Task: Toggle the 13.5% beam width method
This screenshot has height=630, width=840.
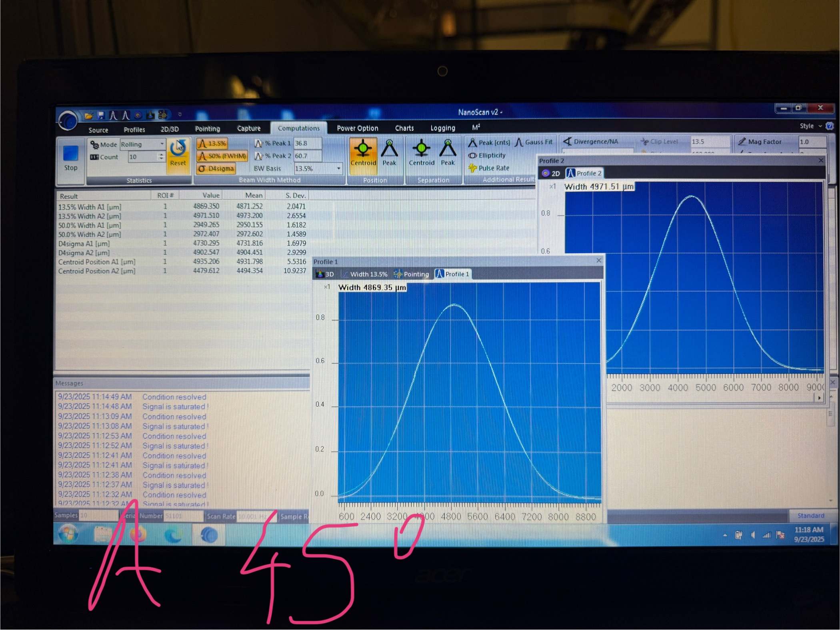Action: pyautogui.click(x=212, y=144)
